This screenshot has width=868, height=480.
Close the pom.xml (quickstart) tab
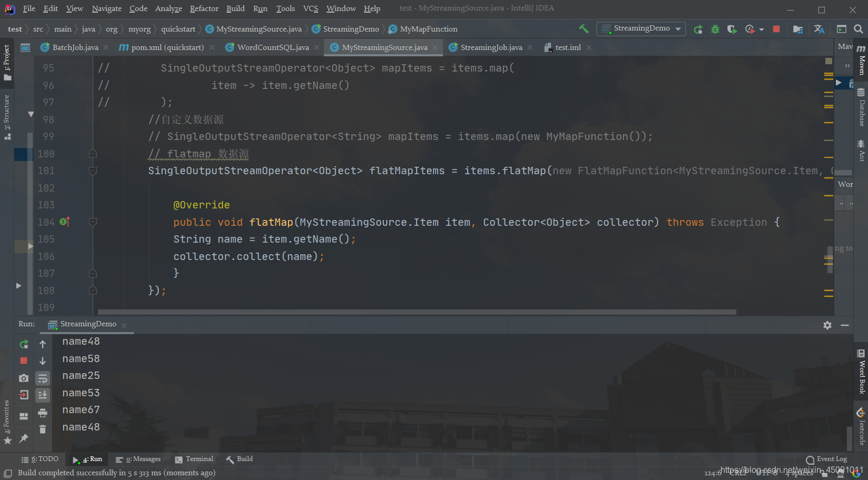(212, 47)
